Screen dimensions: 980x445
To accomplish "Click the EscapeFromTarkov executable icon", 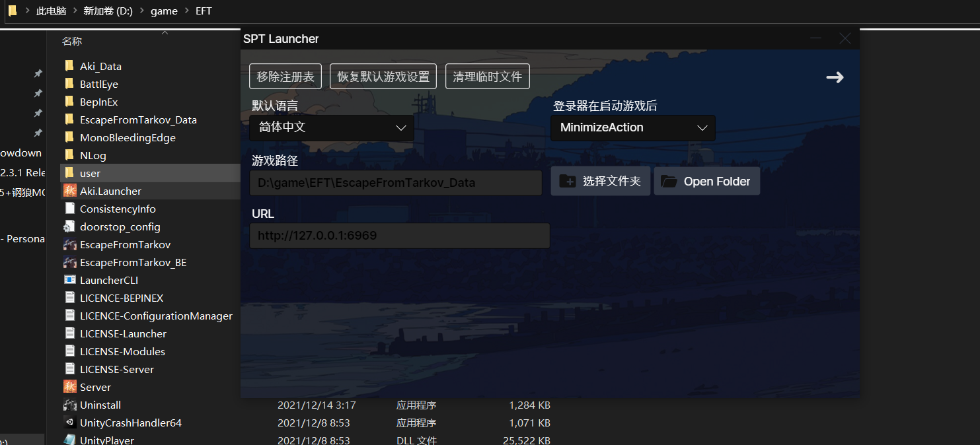I will click(x=69, y=244).
